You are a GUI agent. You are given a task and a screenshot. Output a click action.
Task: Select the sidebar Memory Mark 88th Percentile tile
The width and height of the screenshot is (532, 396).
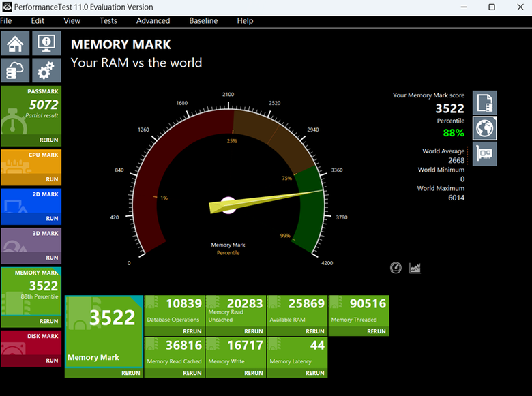click(31, 291)
